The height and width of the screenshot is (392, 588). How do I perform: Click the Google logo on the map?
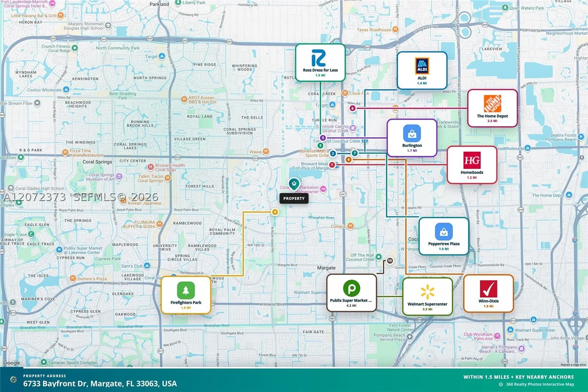[x=12, y=363]
